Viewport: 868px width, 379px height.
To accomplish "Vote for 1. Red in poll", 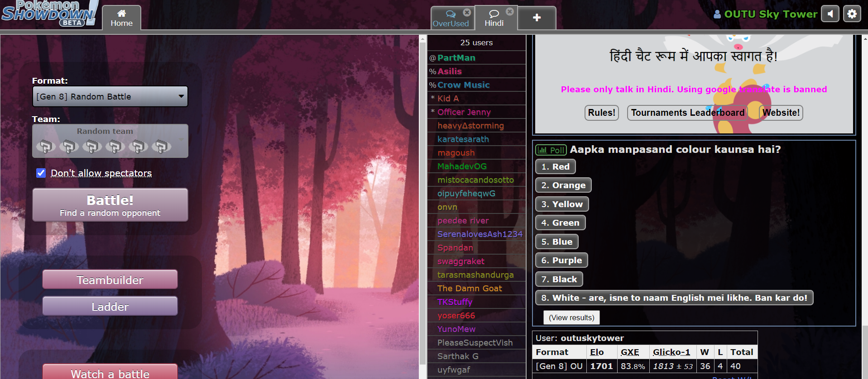I will pyautogui.click(x=556, y=166).
